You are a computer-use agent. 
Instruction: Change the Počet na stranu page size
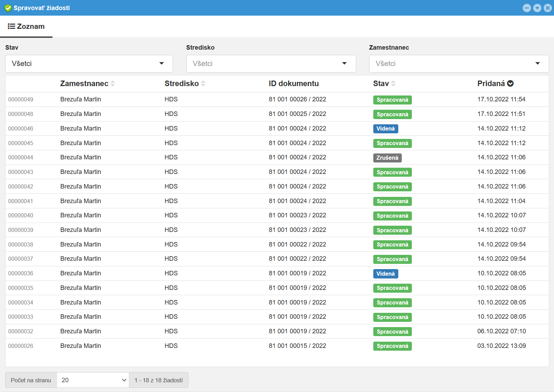pos(93,380)
